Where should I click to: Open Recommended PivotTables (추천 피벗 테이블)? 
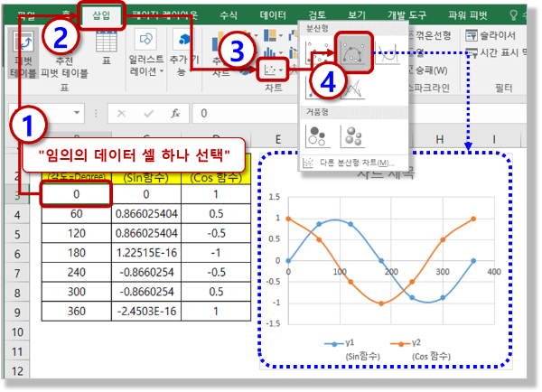(x=64, y=67)
